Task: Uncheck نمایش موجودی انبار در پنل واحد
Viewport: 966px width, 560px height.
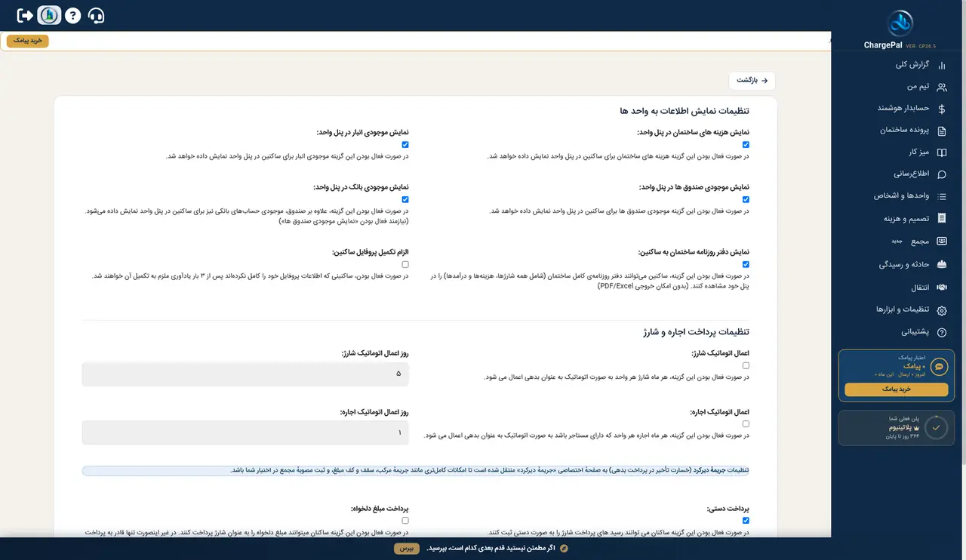Action: [x=405, y=144]
